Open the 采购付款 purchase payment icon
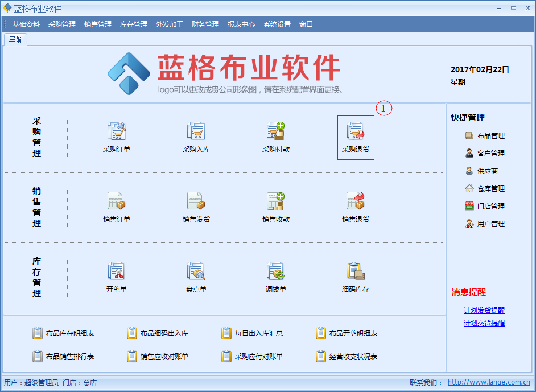536x392 pixels. 276,131
